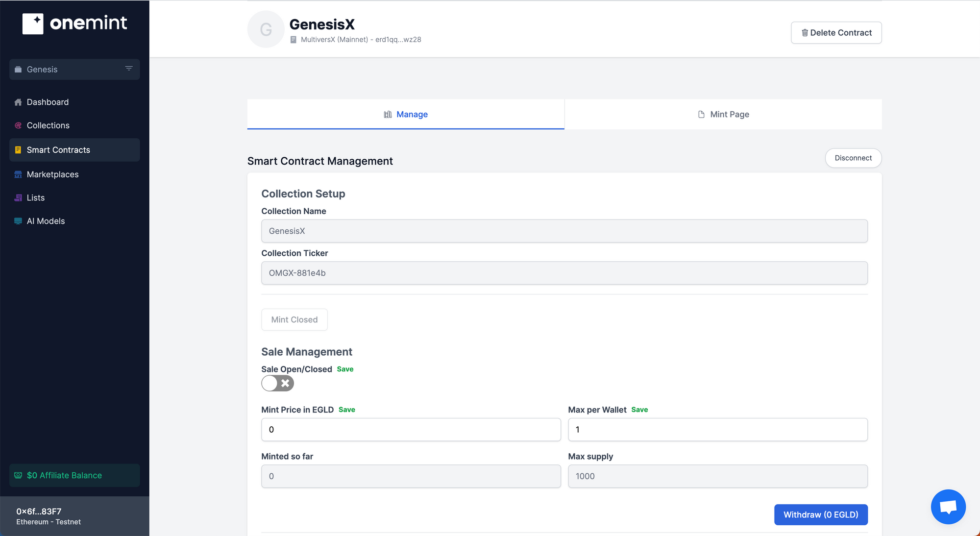
Task: Click the Max per Wallet field
Action: (x=718, y=430)
